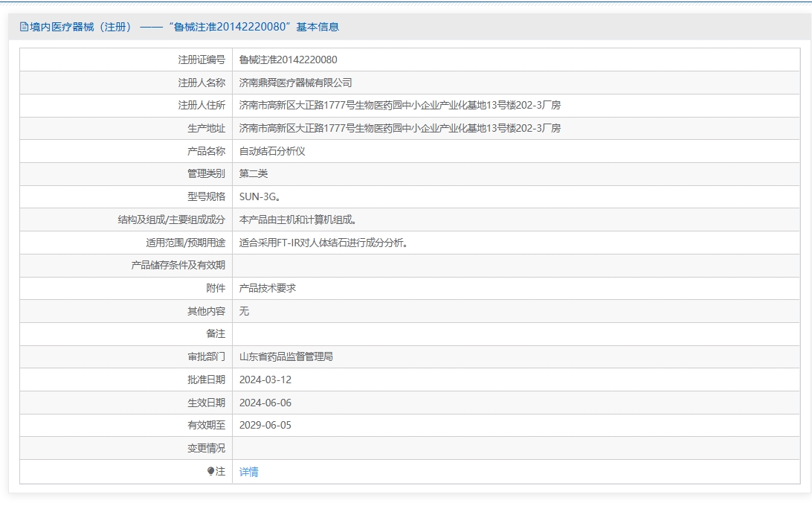Image resolution: width=812 pixels, height=509 pixels.
Task: Click the 有效期至 label
Action: pyautogui.click(x=206, y=425)
